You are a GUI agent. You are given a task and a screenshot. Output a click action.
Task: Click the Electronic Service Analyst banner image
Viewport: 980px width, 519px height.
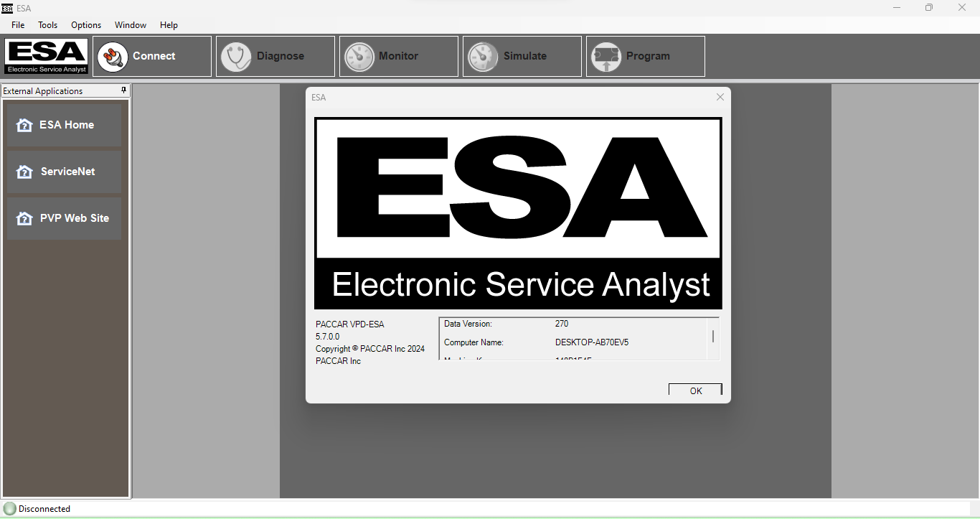coord(518,213)
